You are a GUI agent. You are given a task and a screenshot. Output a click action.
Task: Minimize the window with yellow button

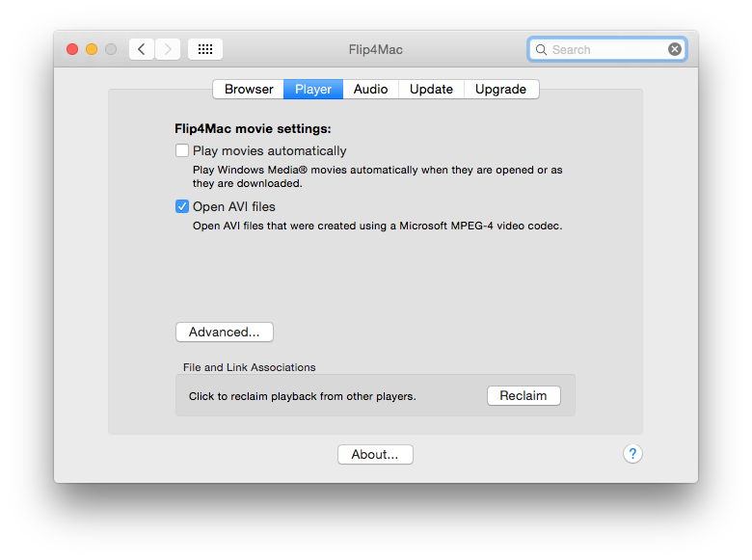point(92,49)
